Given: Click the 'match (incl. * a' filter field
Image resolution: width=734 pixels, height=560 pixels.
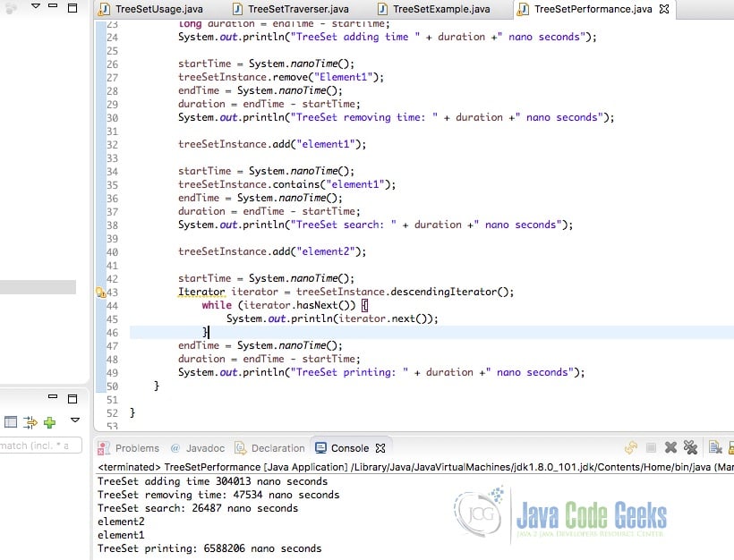Looking at the screenshot, I should pos(40,445).
